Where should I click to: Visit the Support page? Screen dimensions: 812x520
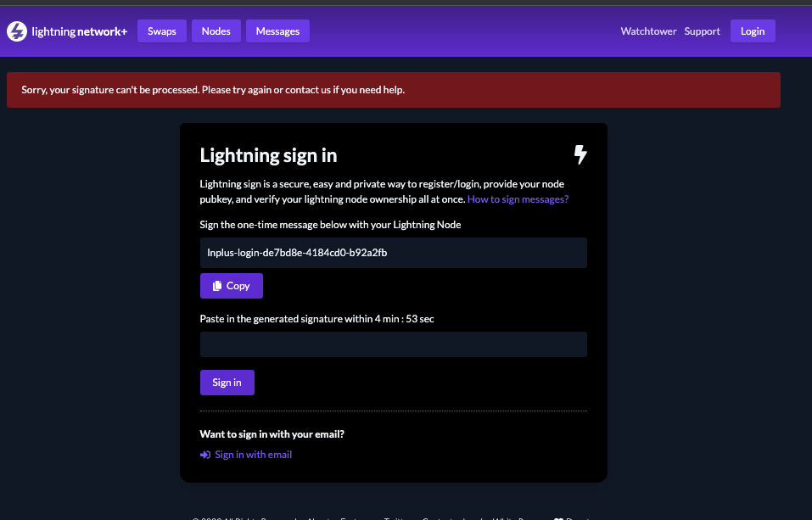click(702, 31)
